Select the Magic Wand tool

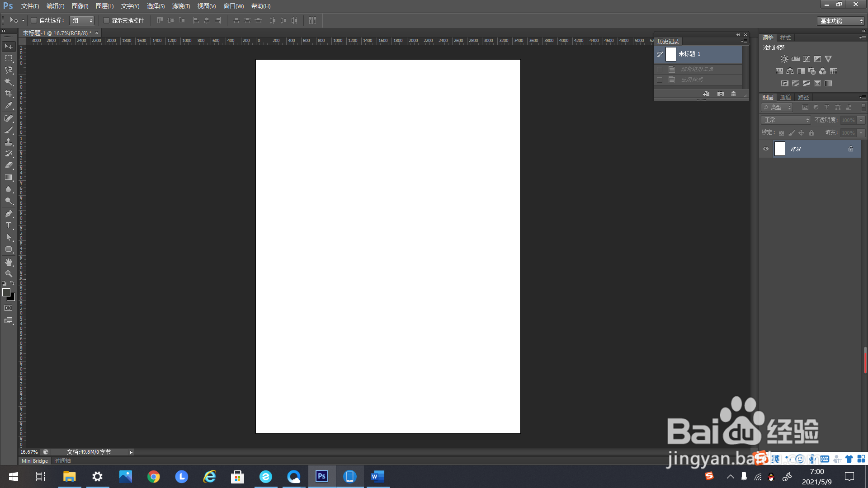coord(9,82)
